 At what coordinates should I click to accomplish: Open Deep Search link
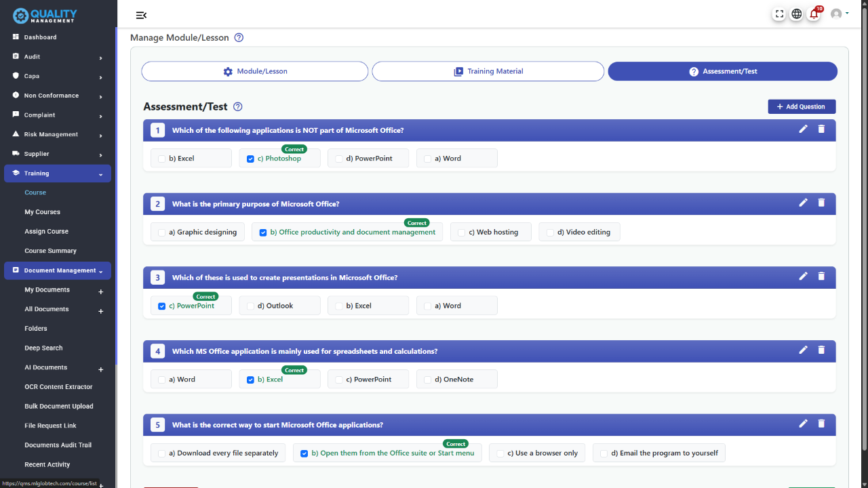43,348
